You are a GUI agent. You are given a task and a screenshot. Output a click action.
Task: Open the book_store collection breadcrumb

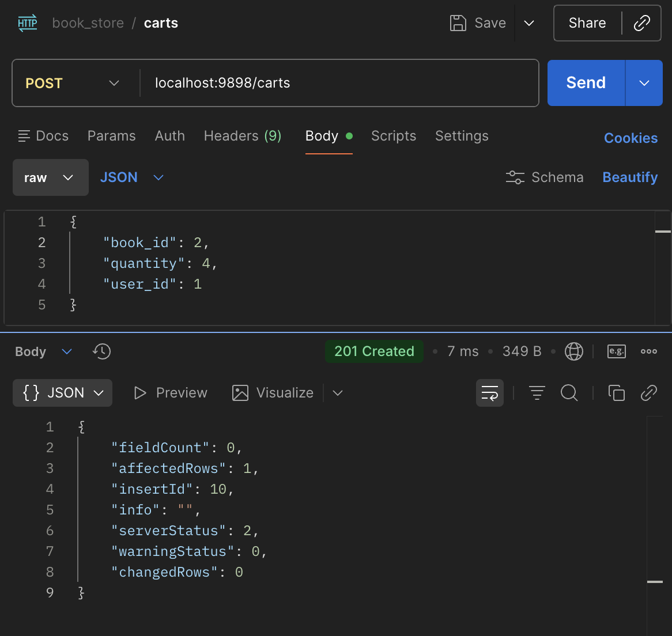[88, 23]
